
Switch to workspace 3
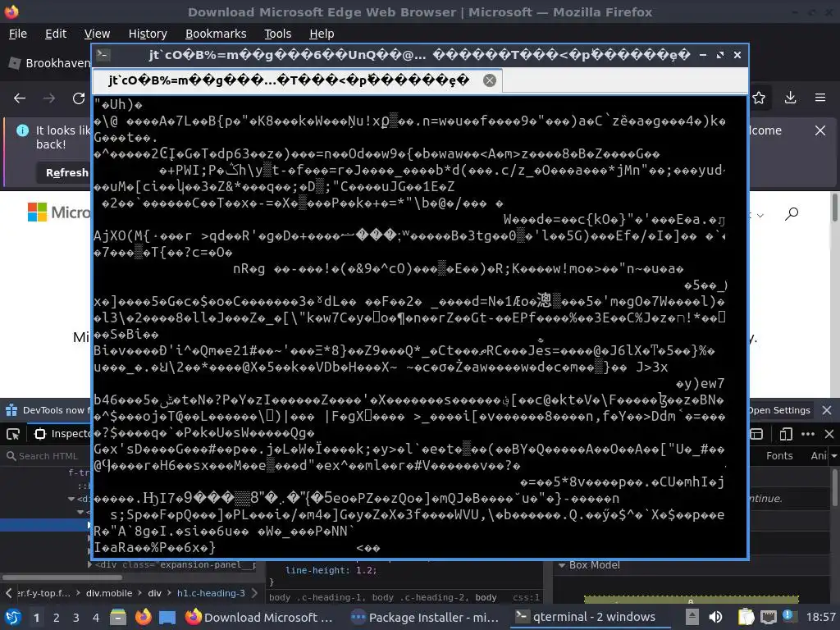pos(76,618)
